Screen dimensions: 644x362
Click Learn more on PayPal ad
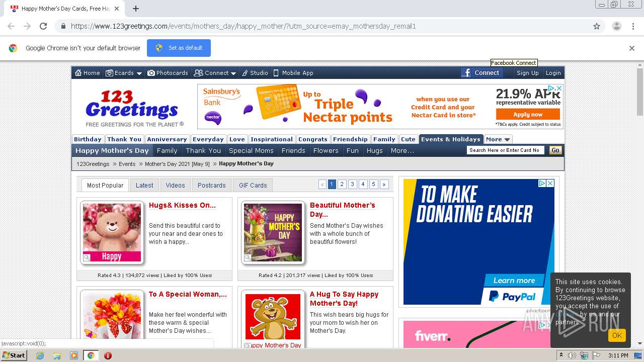[514, 281]
